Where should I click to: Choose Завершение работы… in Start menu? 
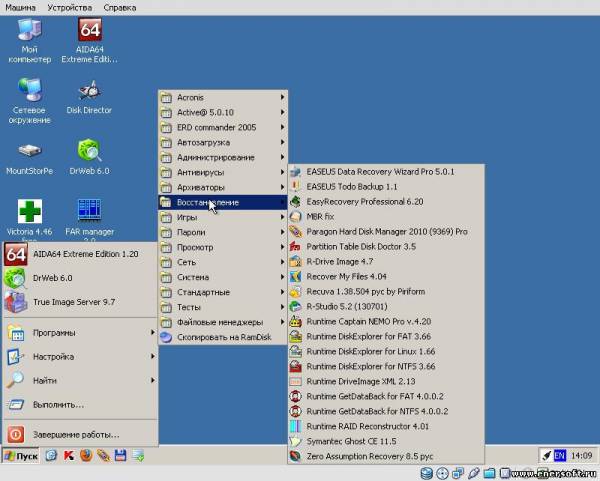tap(81, 435)
